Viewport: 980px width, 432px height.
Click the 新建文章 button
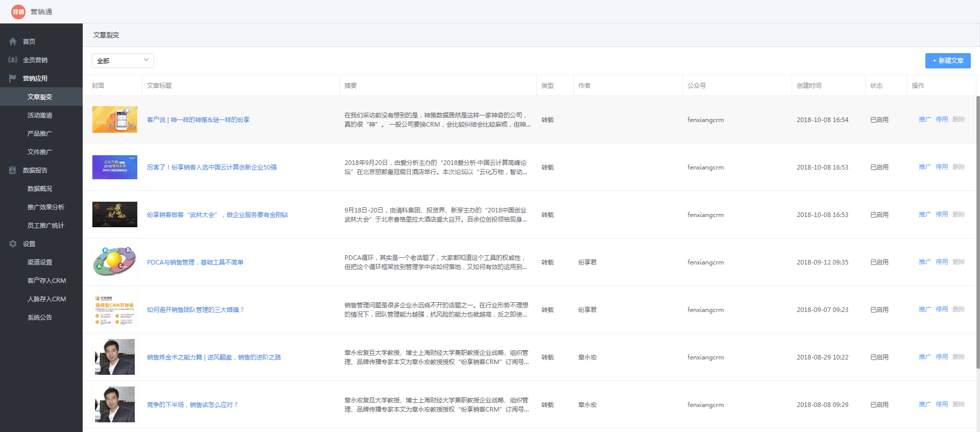[x=948, y=61]
